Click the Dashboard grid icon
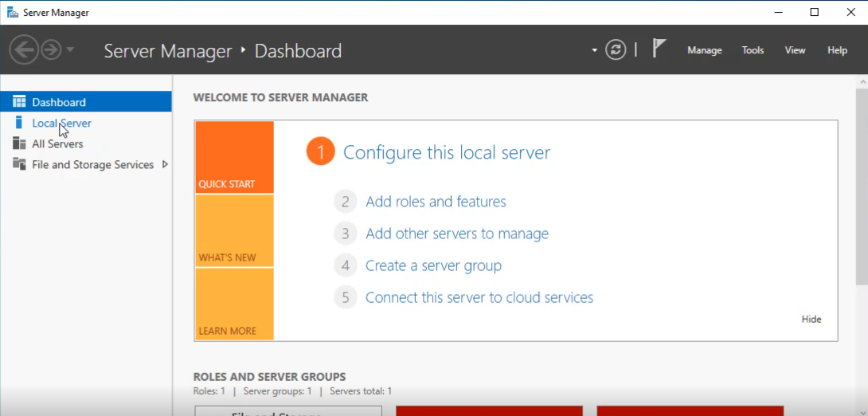 [19, 102]
